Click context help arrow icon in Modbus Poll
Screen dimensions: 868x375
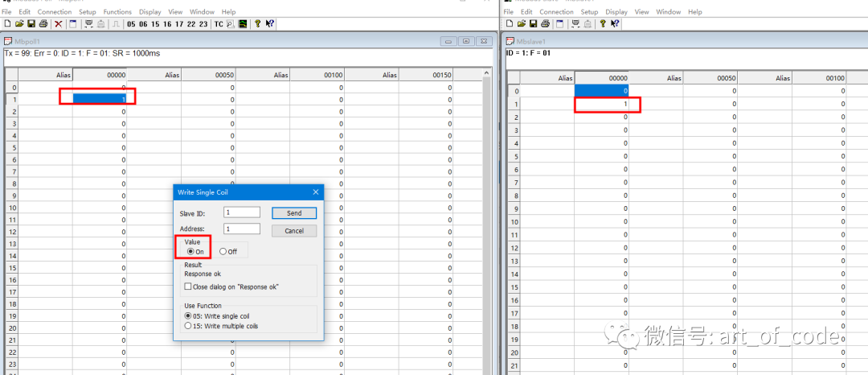click(269, 24)
